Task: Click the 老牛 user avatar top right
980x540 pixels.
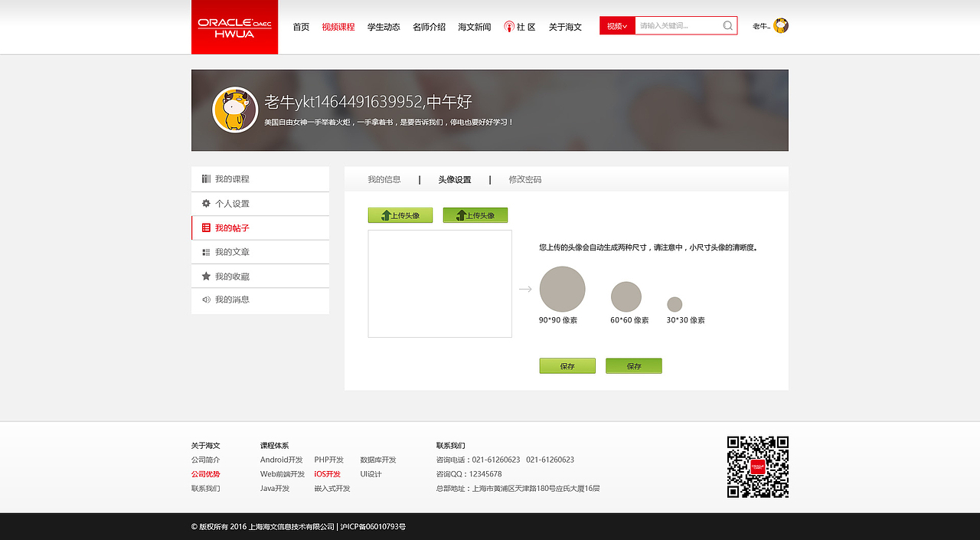Action: pyautogui.click(x=779, y=25)
